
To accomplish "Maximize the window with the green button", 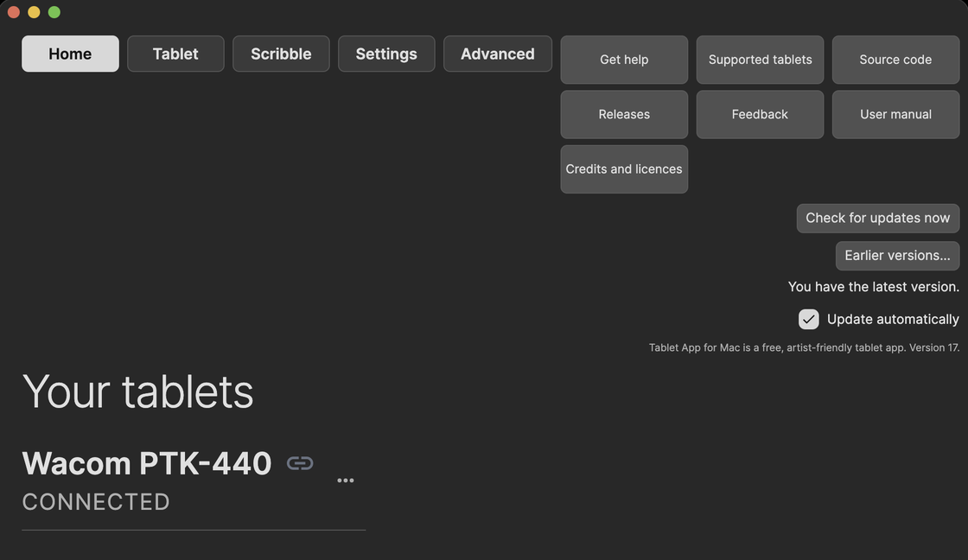I will [x=54, y=12].
